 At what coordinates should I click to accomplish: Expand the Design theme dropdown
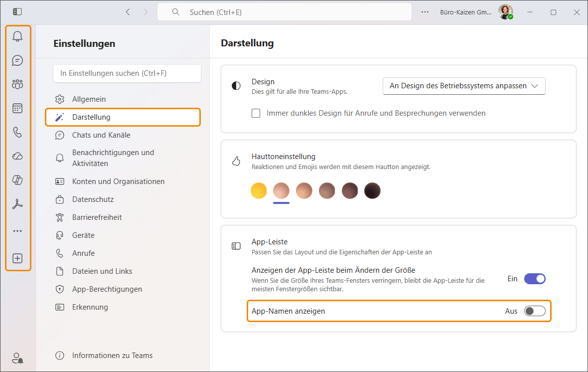464,86
